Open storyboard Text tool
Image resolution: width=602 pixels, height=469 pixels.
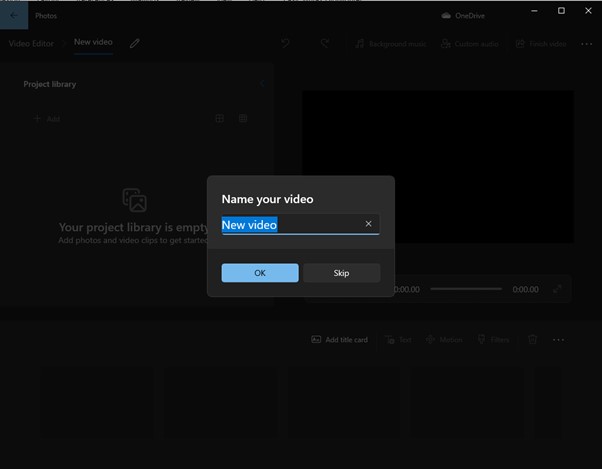tap(398, 340)
